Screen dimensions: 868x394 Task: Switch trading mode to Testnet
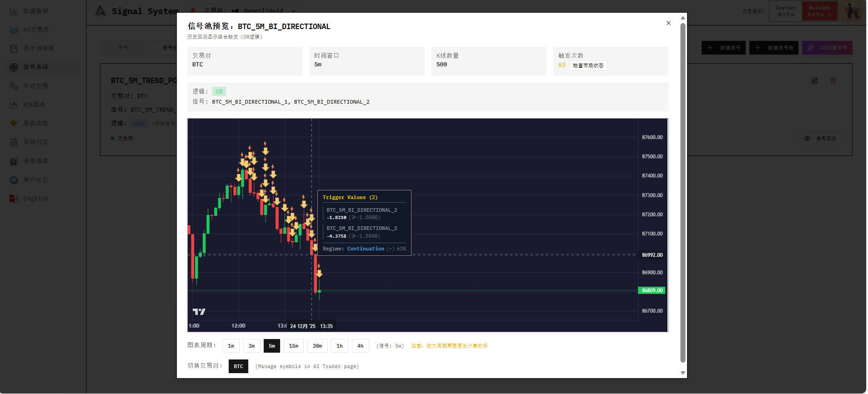tap(786, 10)
